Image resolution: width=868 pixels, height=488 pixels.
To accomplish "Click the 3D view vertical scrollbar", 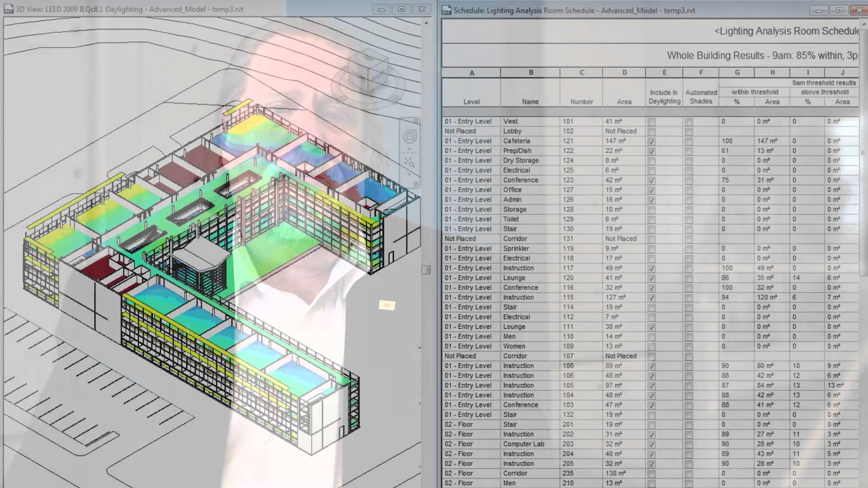I will tap(425, 270).
